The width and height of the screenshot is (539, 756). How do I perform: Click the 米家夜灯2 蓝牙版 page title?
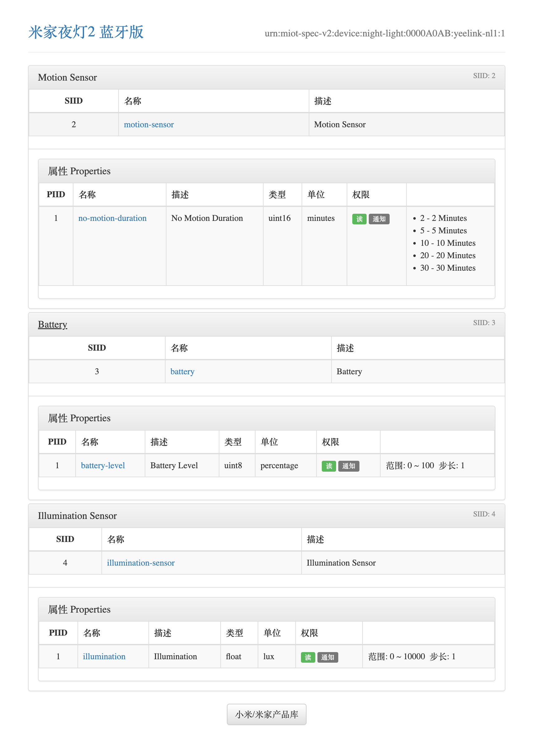point(86,32)
